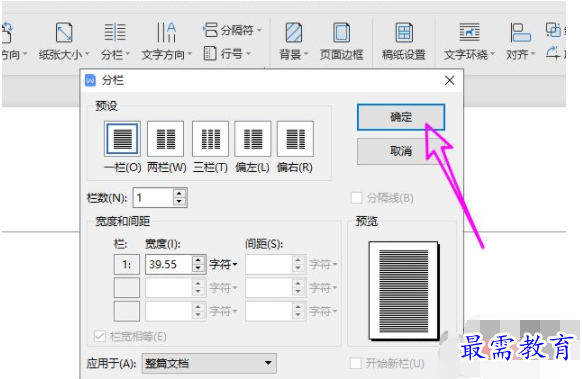
Task: Open the 字符 unit dropdown for width row 1
Action: coord(223,264)
